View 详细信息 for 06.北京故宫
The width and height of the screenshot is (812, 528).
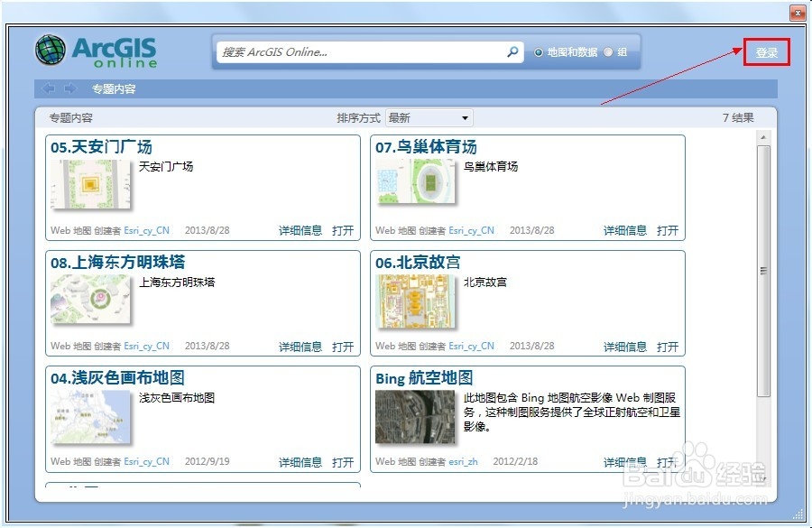click(x=625, y=347)
